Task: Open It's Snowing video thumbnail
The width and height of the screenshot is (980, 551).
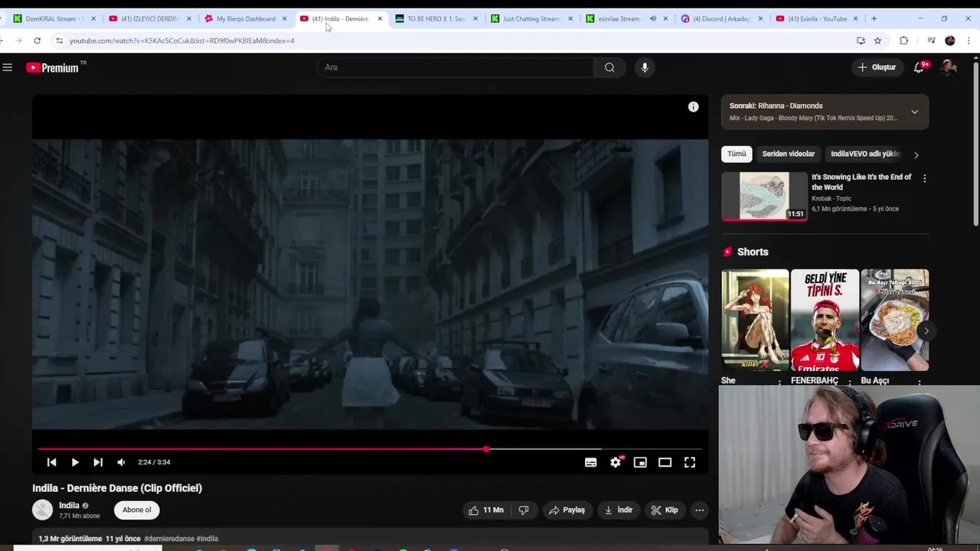Action: [x=764, y=196]
